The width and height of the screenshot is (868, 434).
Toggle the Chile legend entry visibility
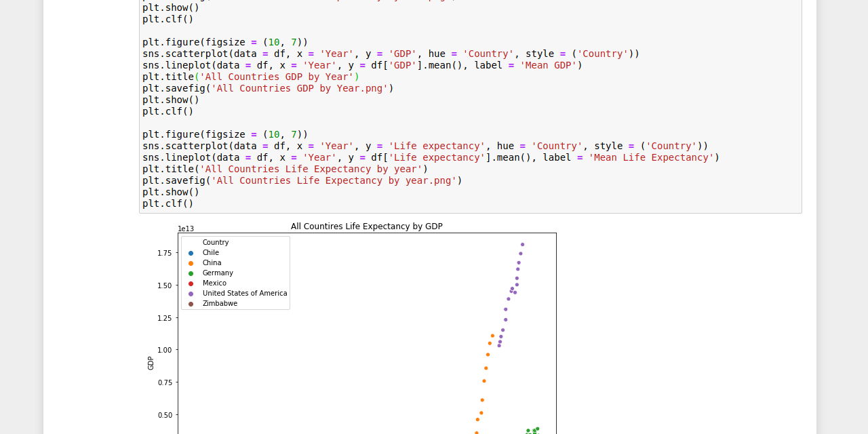point(210,252)
